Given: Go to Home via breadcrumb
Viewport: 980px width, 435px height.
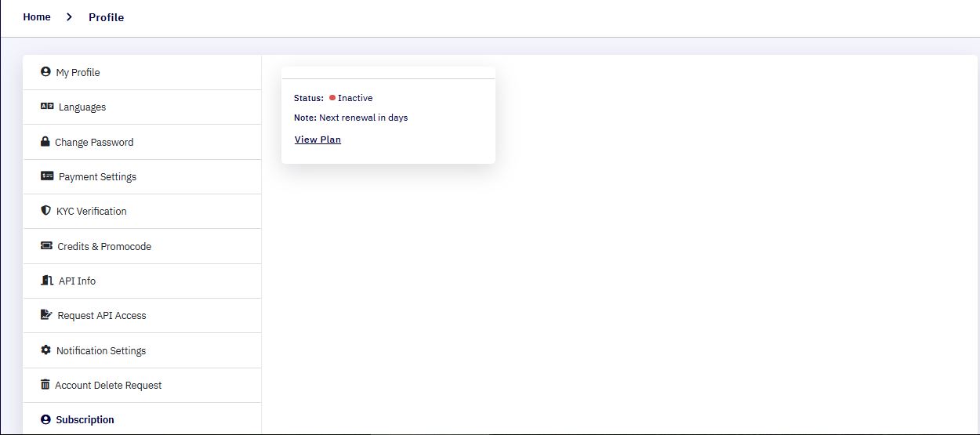Looking at the screenshot, I should click(37, 17).
